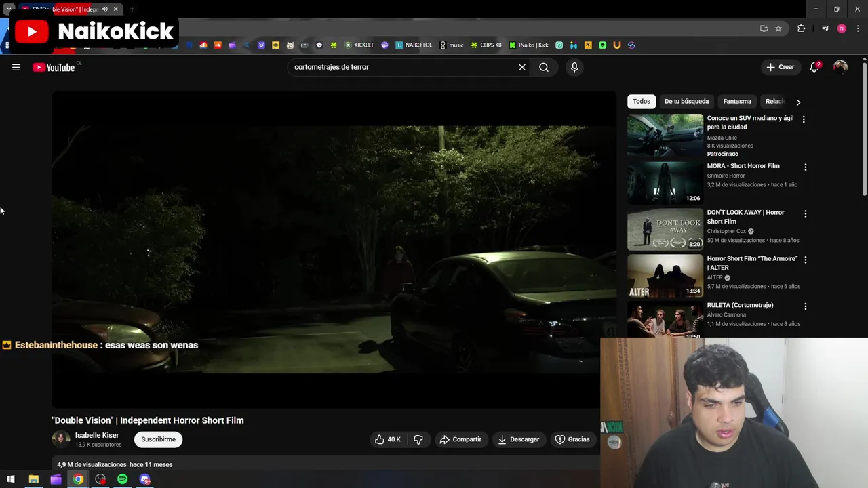
Task: Open the media controls icon in toolbar
Action: (x=825, y=28)
